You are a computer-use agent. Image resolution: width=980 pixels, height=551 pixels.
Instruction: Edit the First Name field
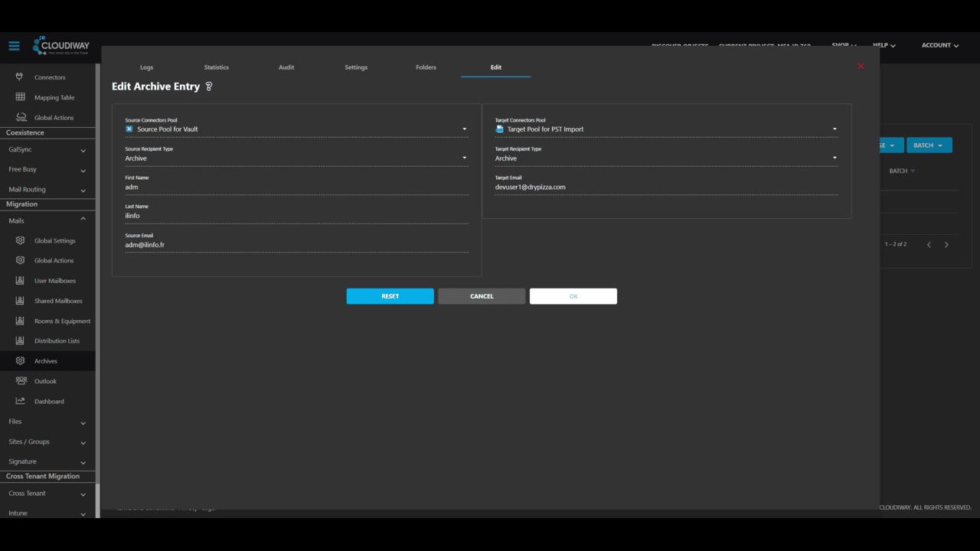297,187
